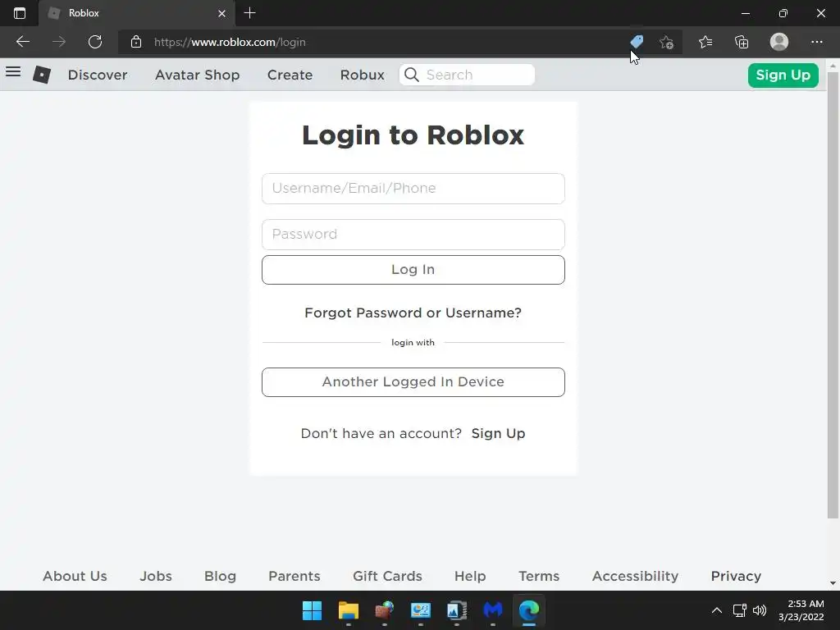This screenshot has height=630, width=840.
Task: Click the scrollbar up arrow
Action: (x=833, y=66)
